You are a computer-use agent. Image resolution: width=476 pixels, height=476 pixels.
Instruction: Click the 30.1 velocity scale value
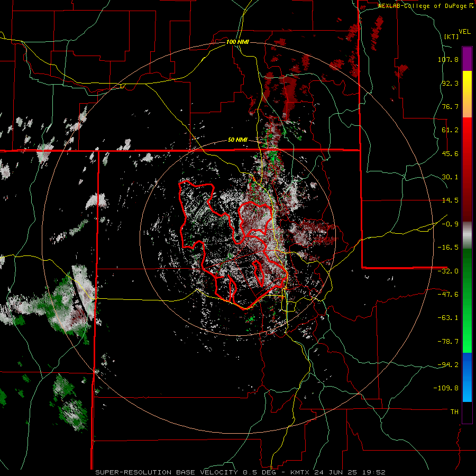pos(450,177)
